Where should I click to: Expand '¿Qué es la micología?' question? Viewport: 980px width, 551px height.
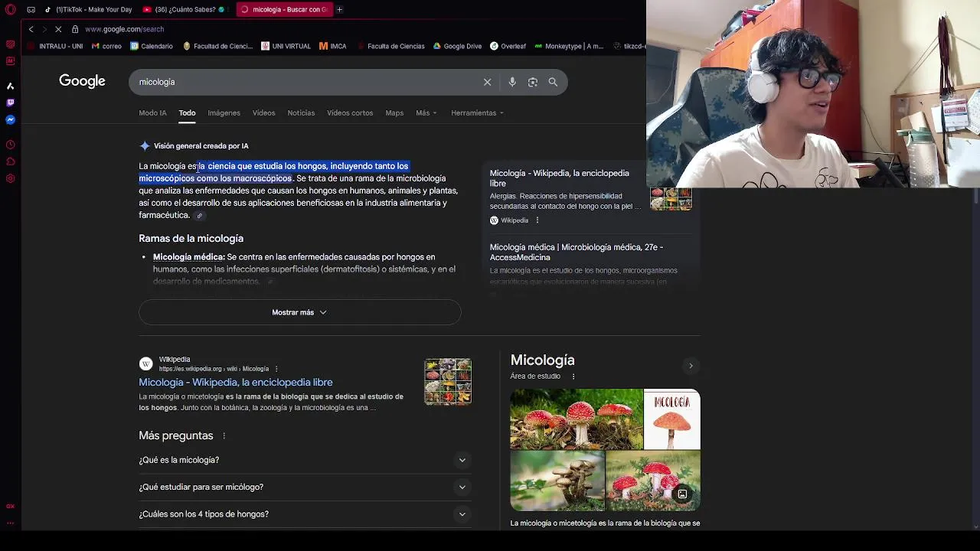[x=305, y=460]
